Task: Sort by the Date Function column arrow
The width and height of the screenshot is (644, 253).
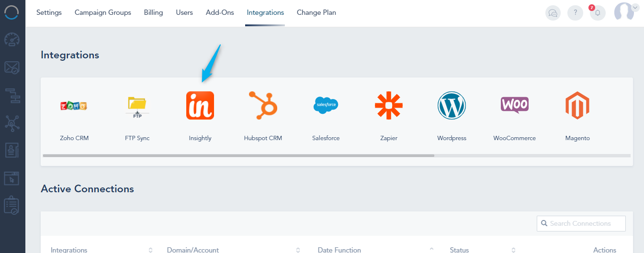Action: pos(432,250)
